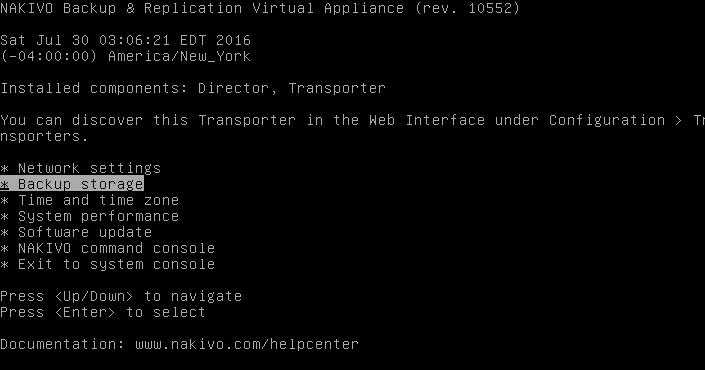Image resolution: width=705 pixels, height=370 pixels.
Task: Click the NAKIVO Backup & Replication title line
Action: (x=260, y=8)
